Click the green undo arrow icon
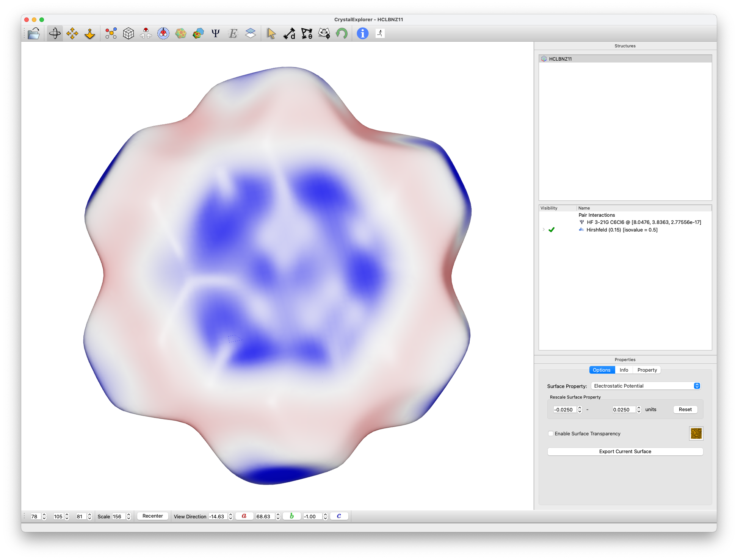 [342, 34]
